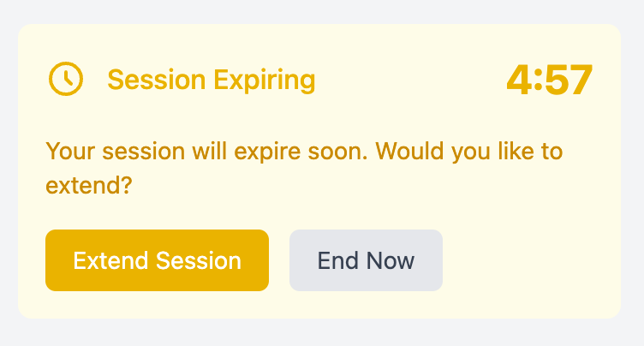Click the 4:57 countdown timer
644x346 pixels.
(550, 80)
